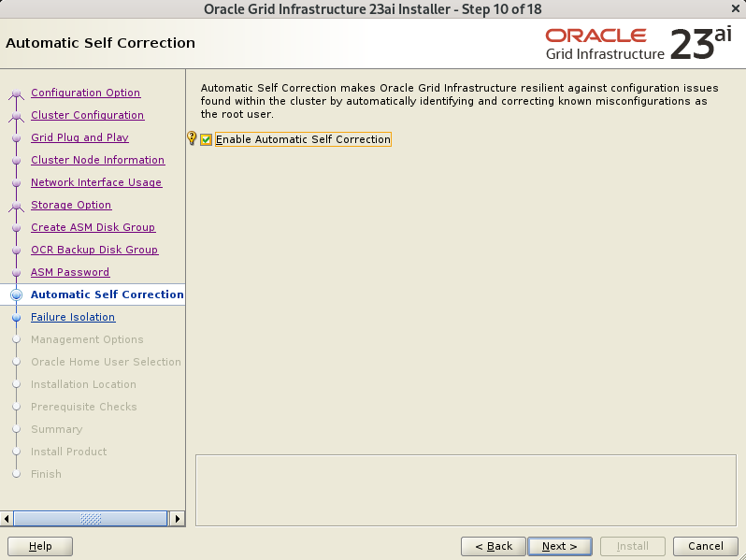Click the Cluster Configuration step marker
Viewport: 746px width, 560px height.
(16, 115)
